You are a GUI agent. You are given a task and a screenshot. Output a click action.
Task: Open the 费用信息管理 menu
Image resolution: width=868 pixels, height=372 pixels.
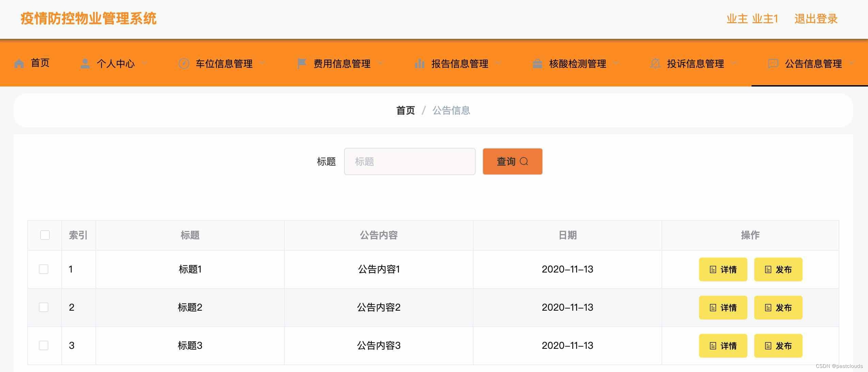(x=342, y=64)
